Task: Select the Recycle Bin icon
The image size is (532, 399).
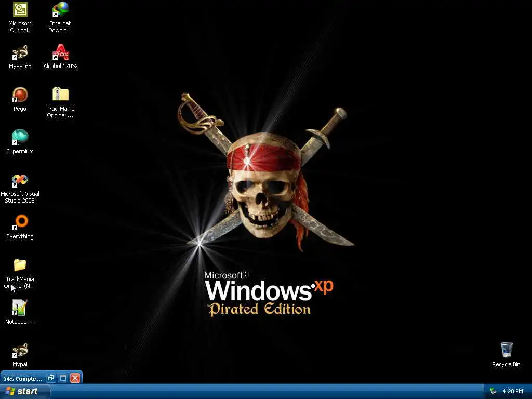Action: [x=506, y=350]
